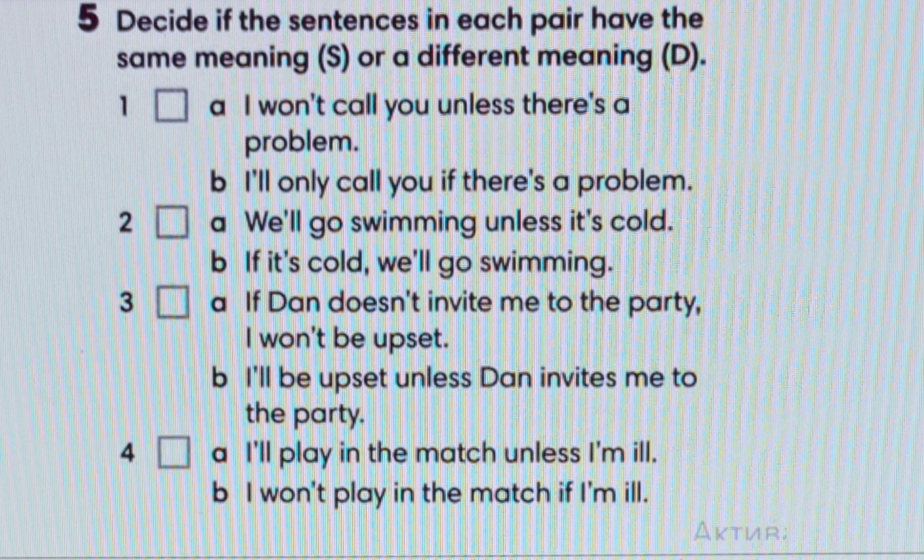Screen dimensions: 924x560
Task: Click sentence 'If it's cold, we'll go swimming'
Action: click(429, 263)
